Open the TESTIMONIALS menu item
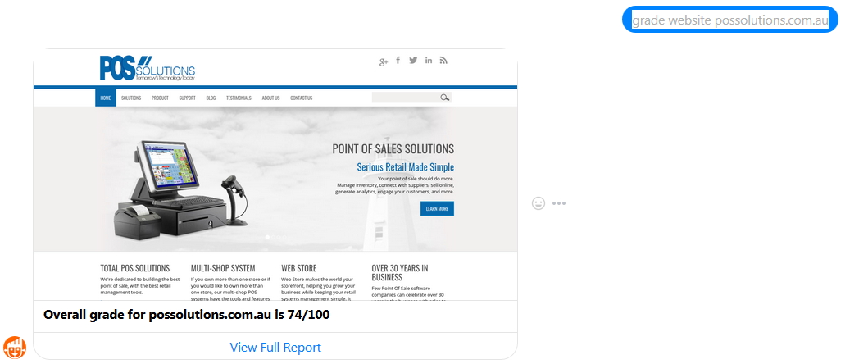 [x=239, y=98]
